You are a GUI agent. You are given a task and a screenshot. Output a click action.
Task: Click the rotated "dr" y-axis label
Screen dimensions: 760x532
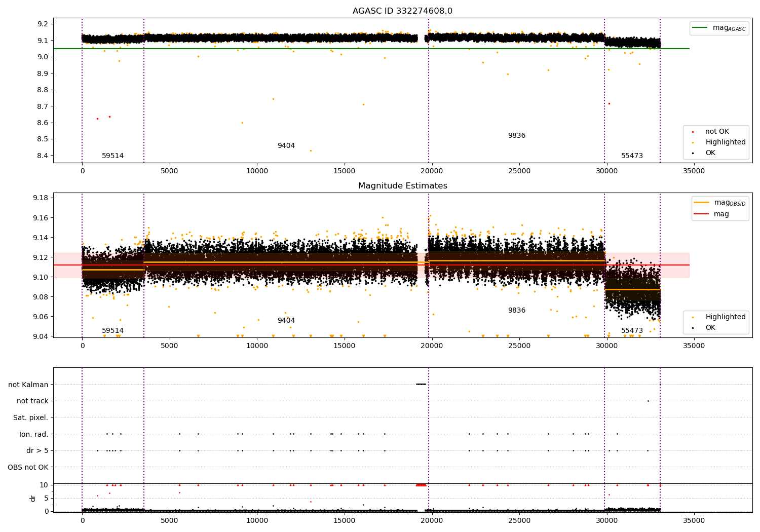(33, 498)
